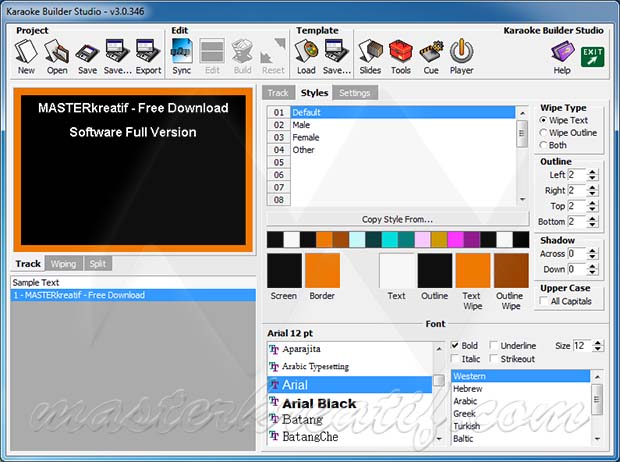
Task: Click the green EXIT icon
Action: pyautogui.click(x=593, y=57)
